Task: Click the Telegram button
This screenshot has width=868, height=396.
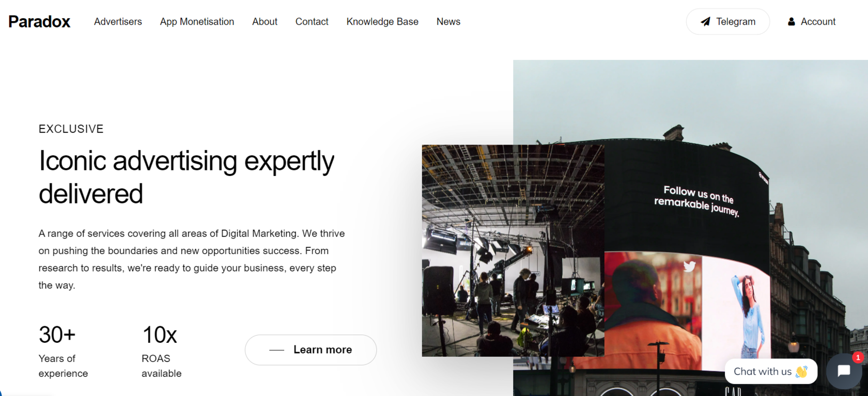Action: [727, 22]
